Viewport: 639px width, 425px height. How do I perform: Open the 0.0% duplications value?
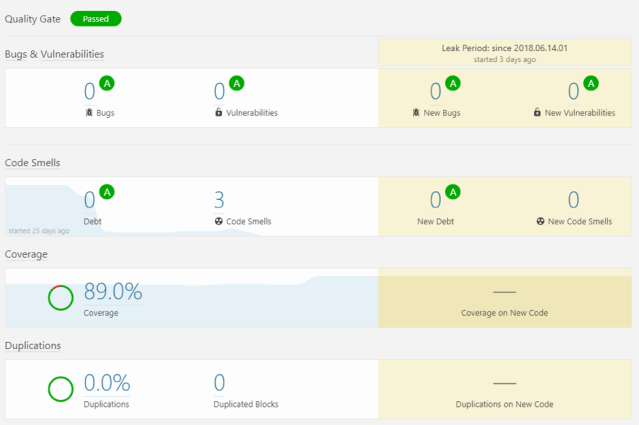[107, 383]
